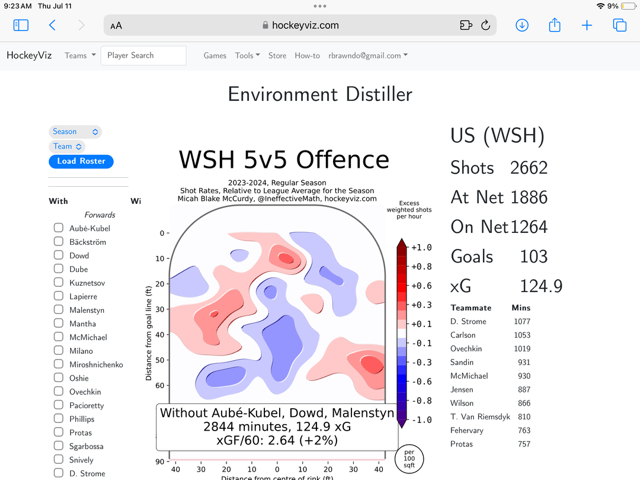Check the Malenstyn checkbox
The image size is (640, 480).
tap(58, 309)
